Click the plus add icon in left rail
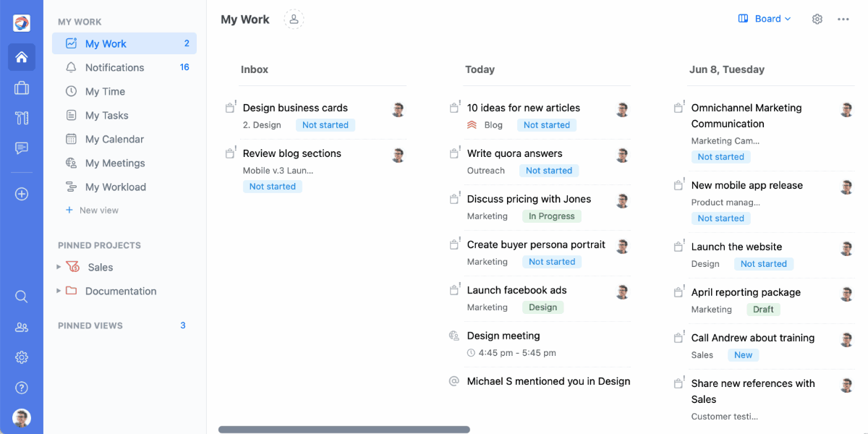The width and height of the screenshot is (868, 434). 22,194
